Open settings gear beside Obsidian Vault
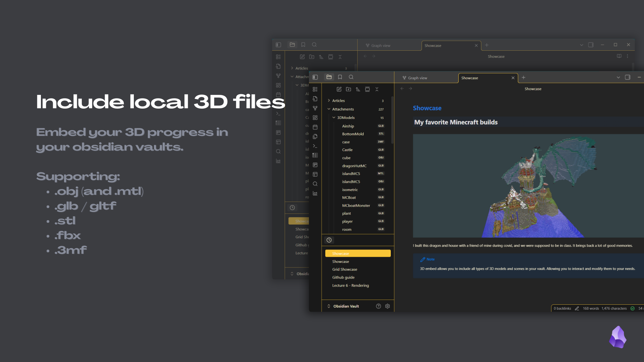 [387, 306]
